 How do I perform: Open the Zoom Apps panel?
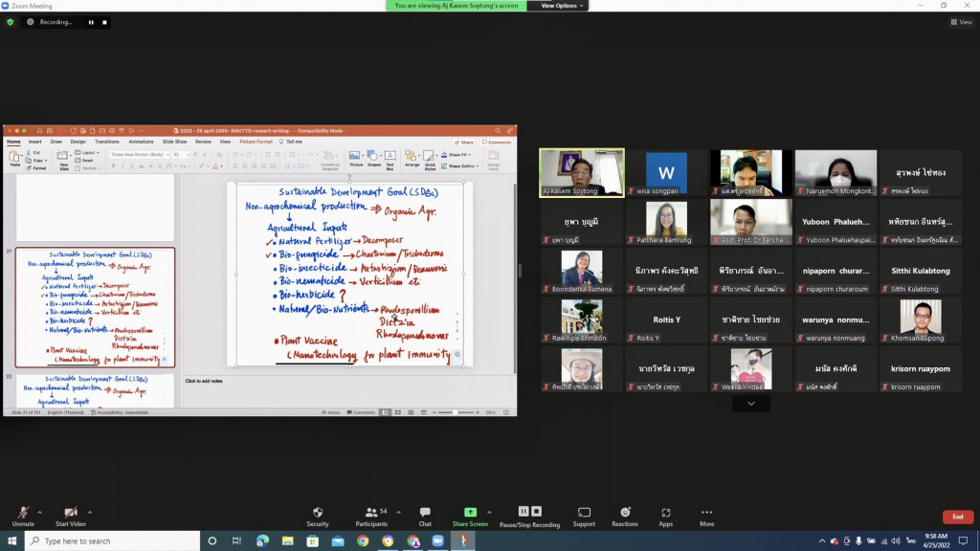point(665,514)
